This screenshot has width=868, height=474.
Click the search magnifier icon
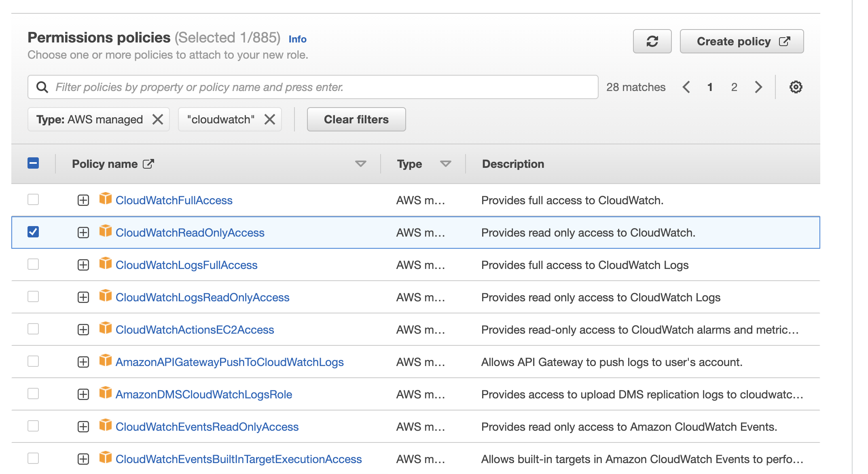pos(42,87)
